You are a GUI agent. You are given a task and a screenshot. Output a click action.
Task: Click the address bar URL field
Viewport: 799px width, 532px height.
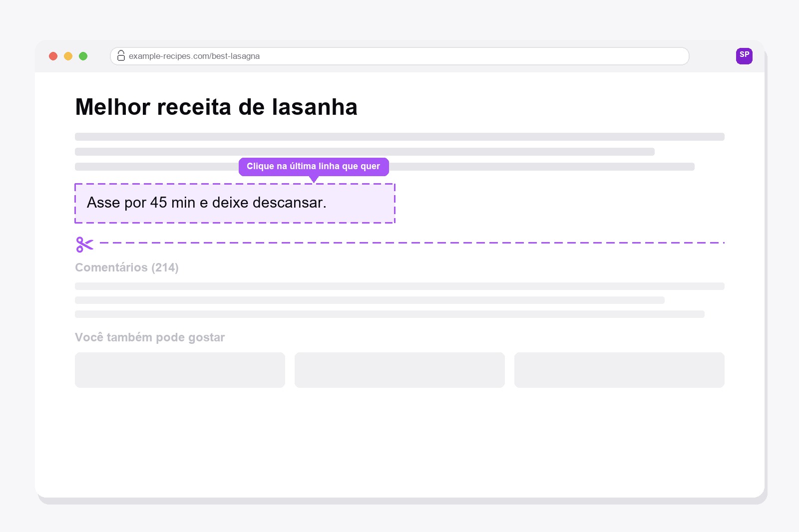coord(399,56)
